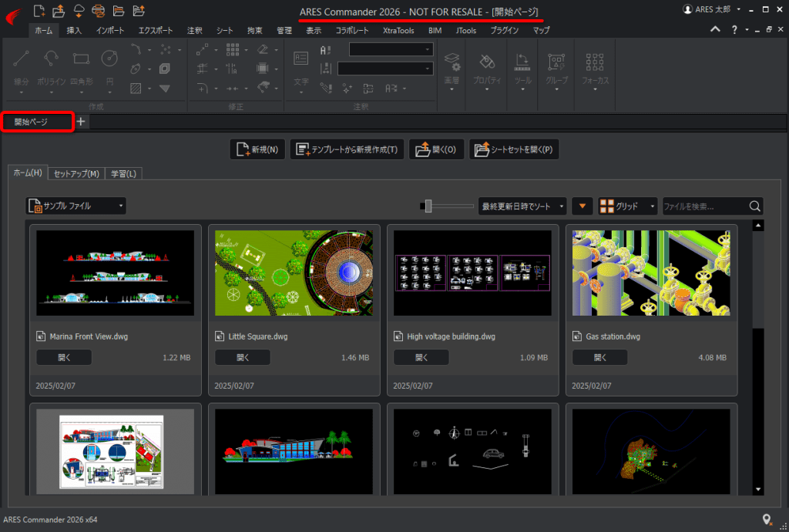Click 開く button under Little Square.dwg
Screen dimensions: 789x532
[x=243, y=357]
